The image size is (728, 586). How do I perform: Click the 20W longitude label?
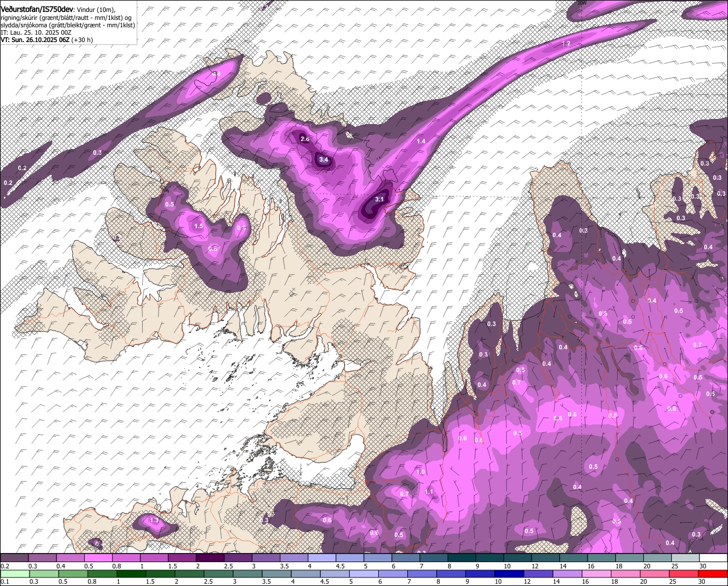pos(582,2)
